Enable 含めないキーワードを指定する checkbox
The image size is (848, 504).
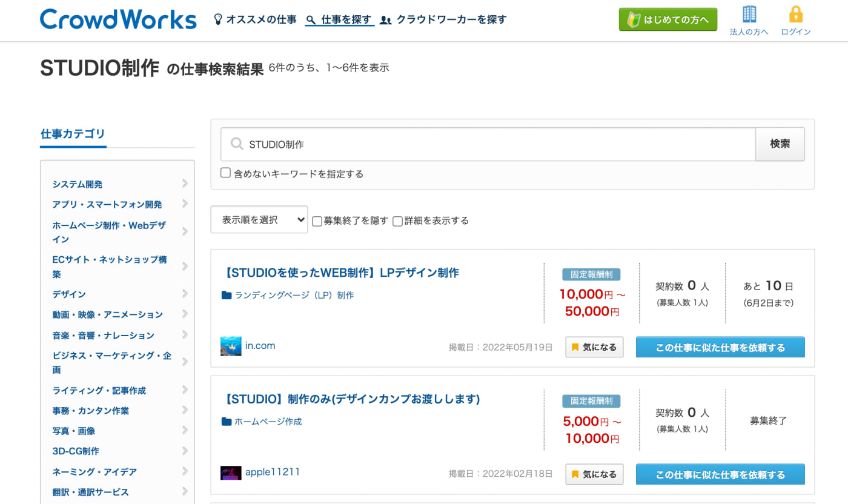225,173
